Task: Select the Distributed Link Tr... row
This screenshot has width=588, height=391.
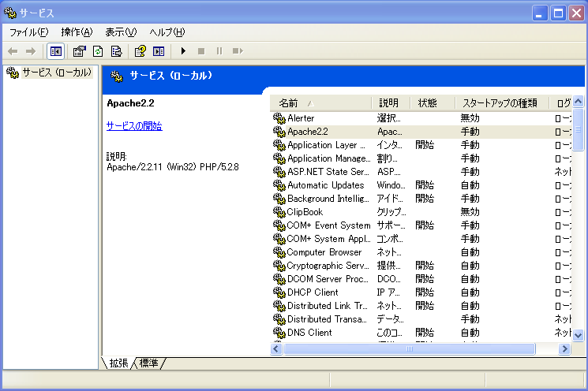Action: tap(421, 306)
